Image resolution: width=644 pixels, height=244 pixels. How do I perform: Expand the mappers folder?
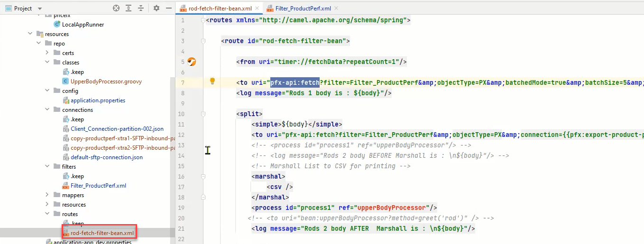[x=47, y=195]
